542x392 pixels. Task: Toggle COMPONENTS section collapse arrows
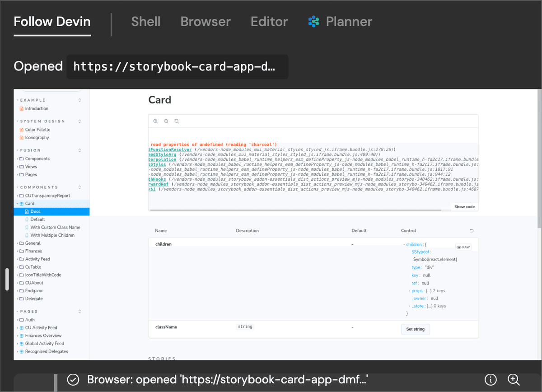click(80, 187)
